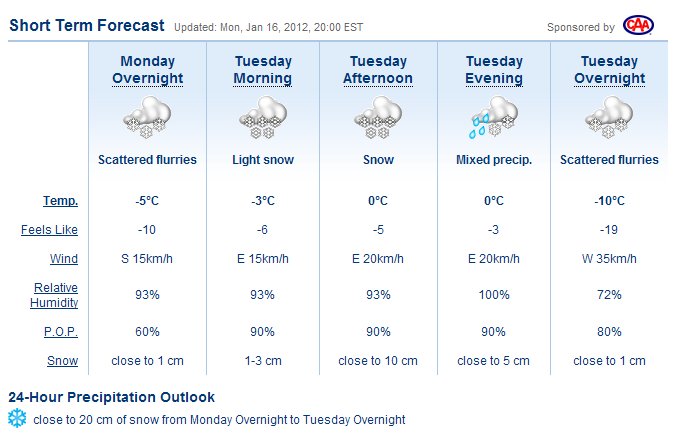The height and width of the screenshot is (437, 677).
Task: Click the Snow row label link
Action: pos(62,361)
